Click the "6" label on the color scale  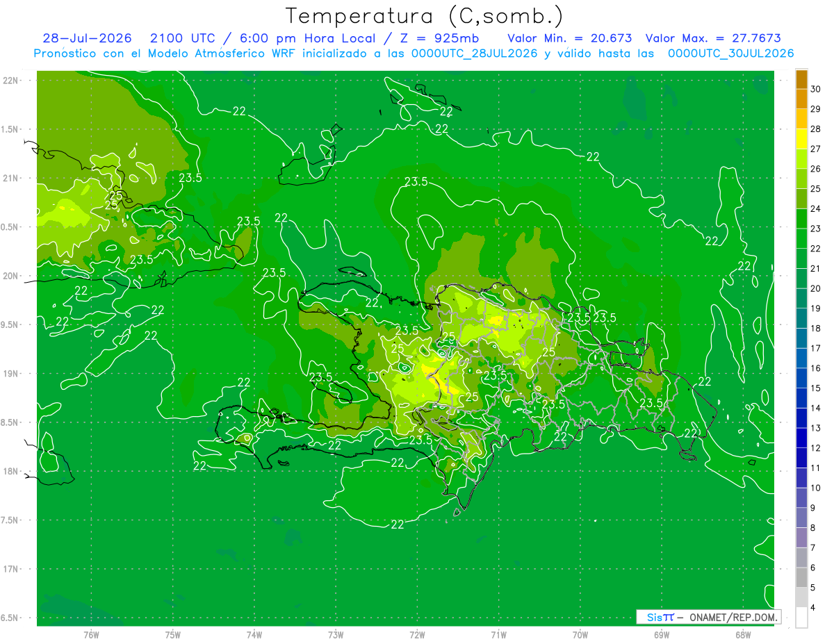[813, 568]
